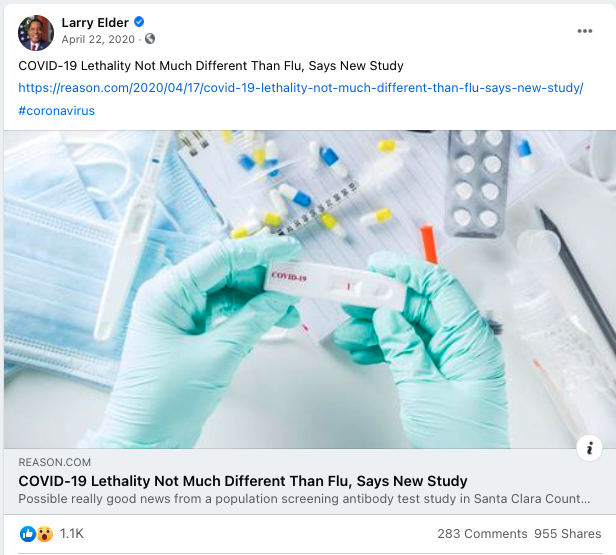Viewport: 616px width, 555px height.
Task: Click the info icon on article image
Action: point(591,447)
